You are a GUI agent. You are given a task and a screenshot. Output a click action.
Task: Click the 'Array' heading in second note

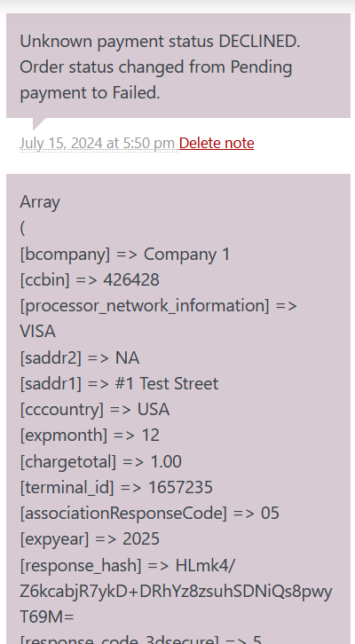tap(40, 202)
